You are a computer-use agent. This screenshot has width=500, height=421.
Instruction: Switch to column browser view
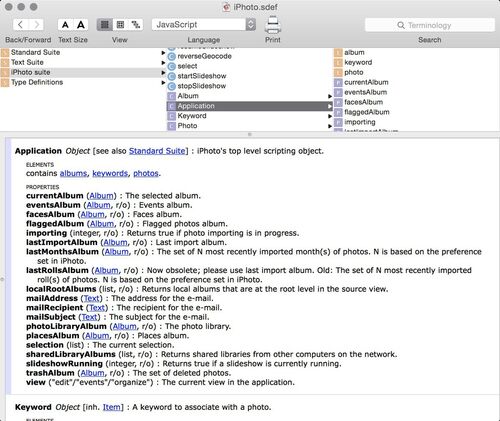105,25
